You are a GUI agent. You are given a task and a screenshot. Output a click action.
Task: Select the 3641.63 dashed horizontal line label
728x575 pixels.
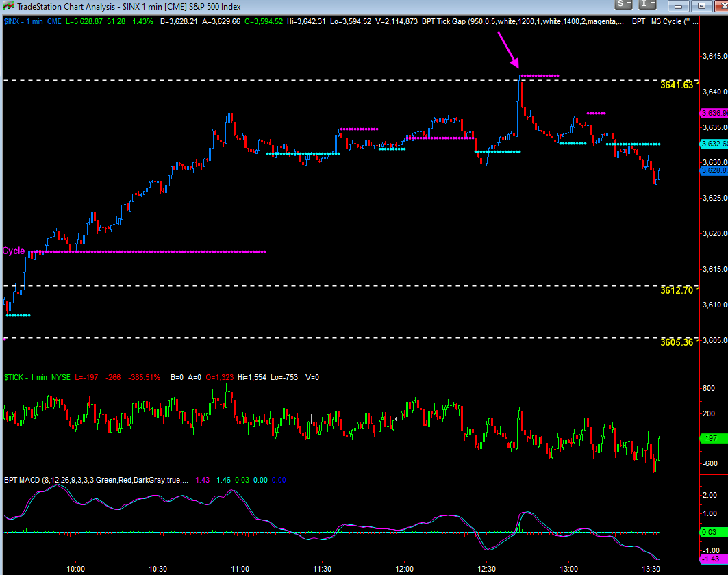pyautogui.click(x=678, y=85)
